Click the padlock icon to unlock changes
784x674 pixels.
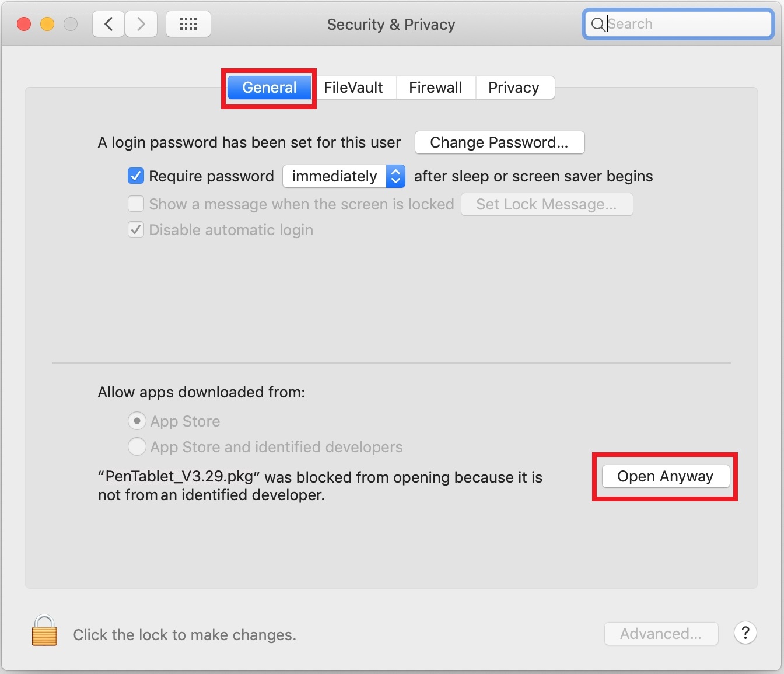pyautogui.click(x=44, y=630)
